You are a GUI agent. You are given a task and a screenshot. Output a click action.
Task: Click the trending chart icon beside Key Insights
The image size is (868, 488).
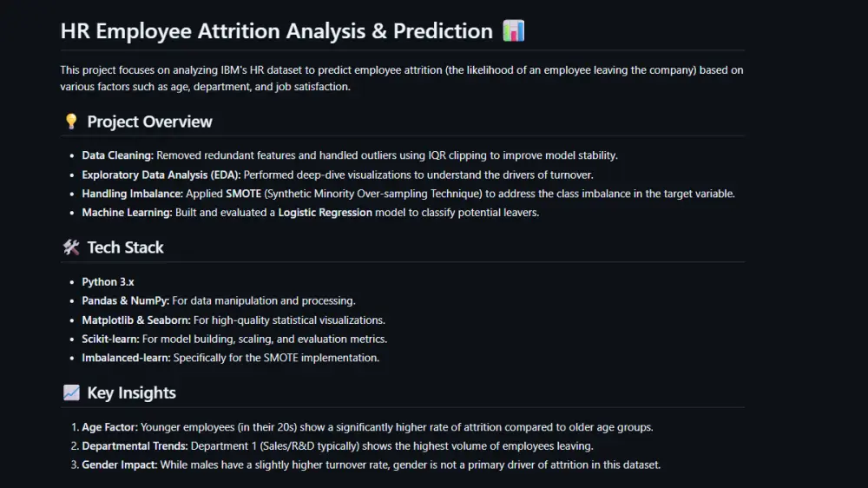point(71,392)
